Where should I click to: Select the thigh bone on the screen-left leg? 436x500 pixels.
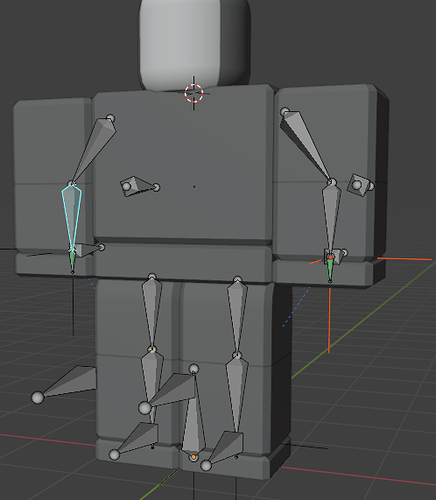pos(152,312)
